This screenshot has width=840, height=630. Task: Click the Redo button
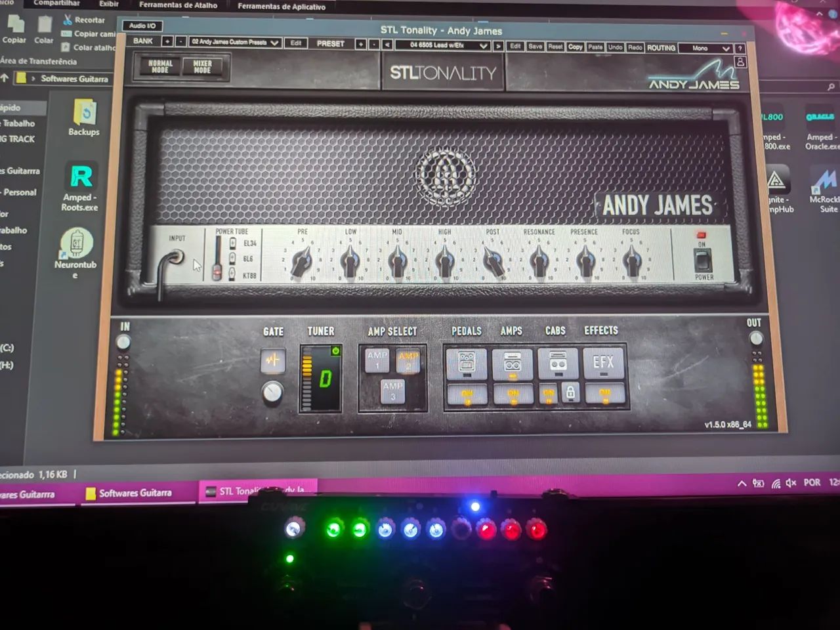pos(635,47)
